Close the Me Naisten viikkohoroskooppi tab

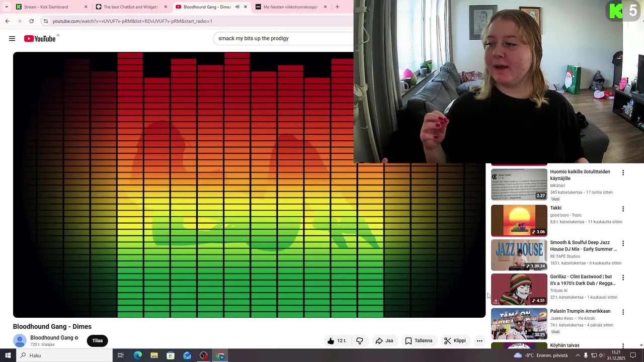(x=325, y=7)
